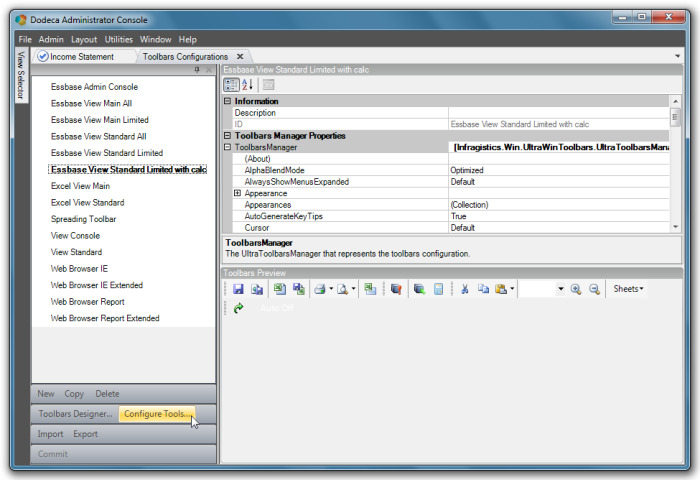This screenshot has height=480, width=700.
Task: Select Essbase Admin Console in list
Action: [94, 87]
